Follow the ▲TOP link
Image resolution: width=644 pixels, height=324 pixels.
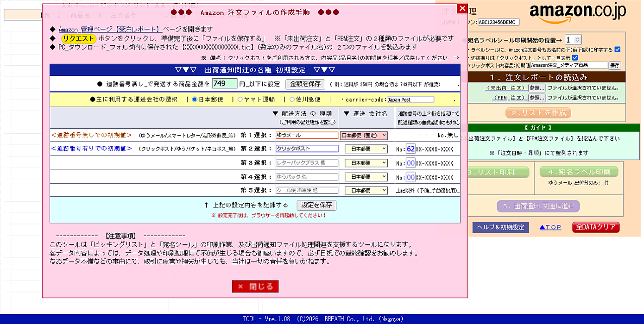pyautogui.click(x=550, y=227)
